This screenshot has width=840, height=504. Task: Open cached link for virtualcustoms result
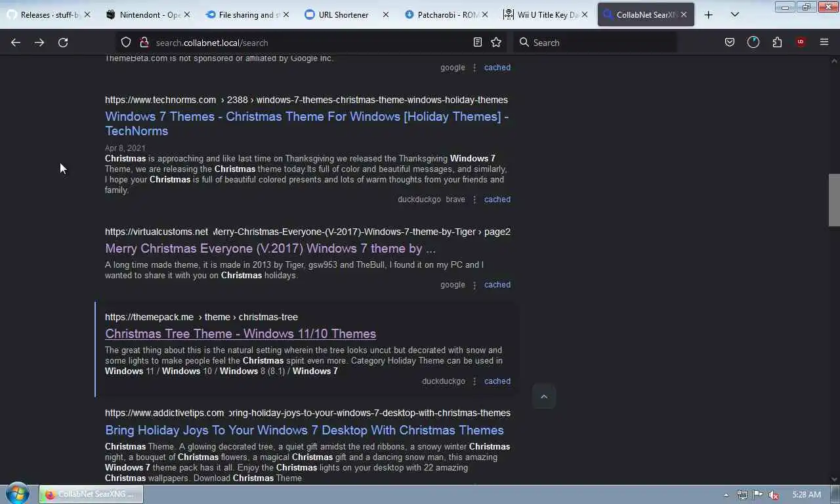coord(497,285)
